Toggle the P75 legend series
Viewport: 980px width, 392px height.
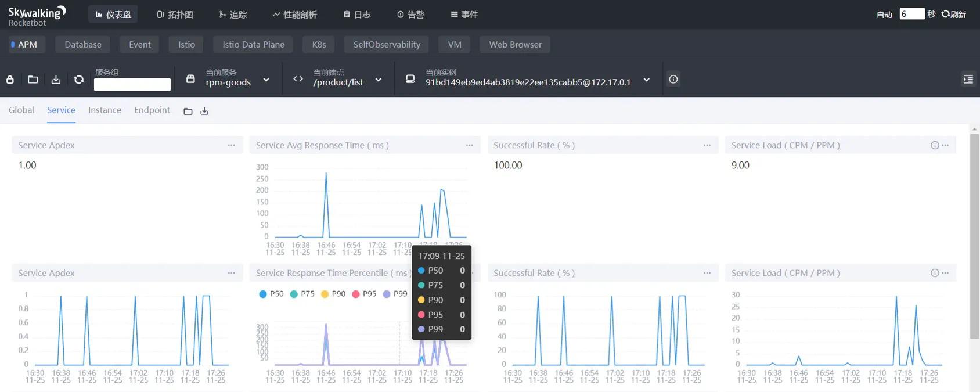click(302, 294)
